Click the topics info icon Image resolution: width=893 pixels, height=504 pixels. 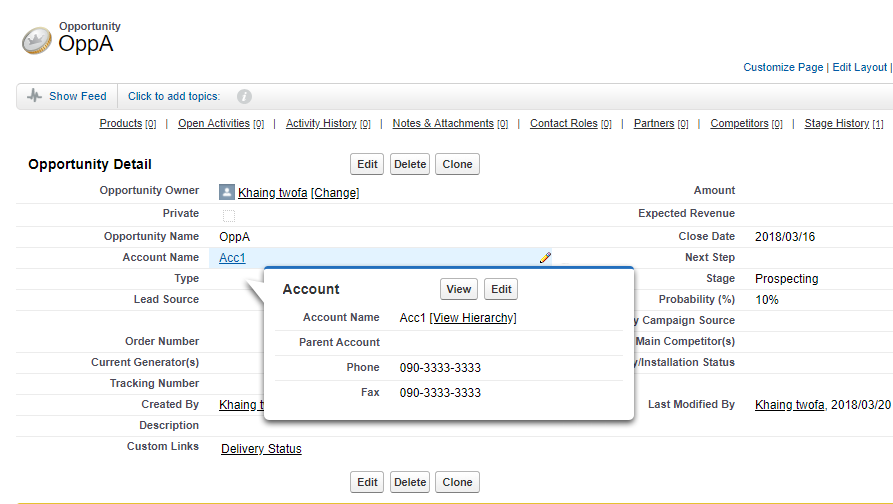244,97
